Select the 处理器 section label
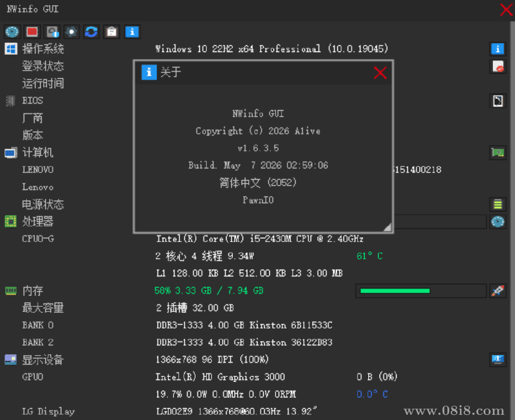 click(38, 221)
